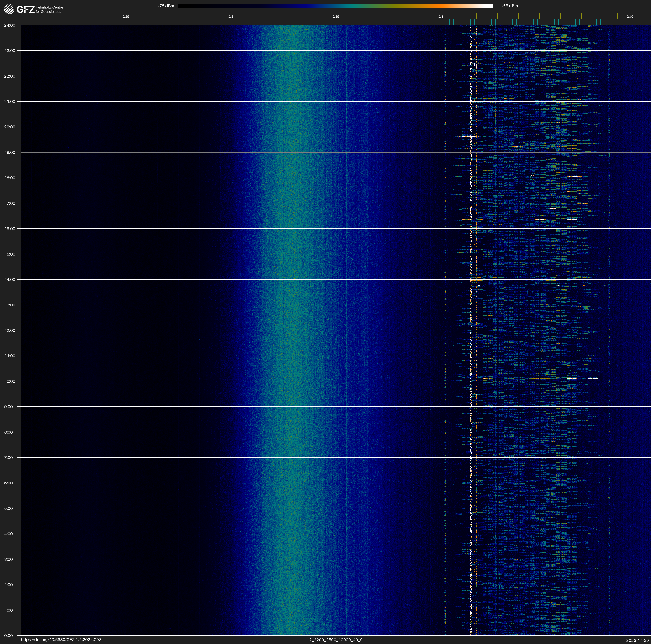The height and width of the screenshot is (644, 651).
Task: Select the 2.49 frequency axis label
Action: 629,17
